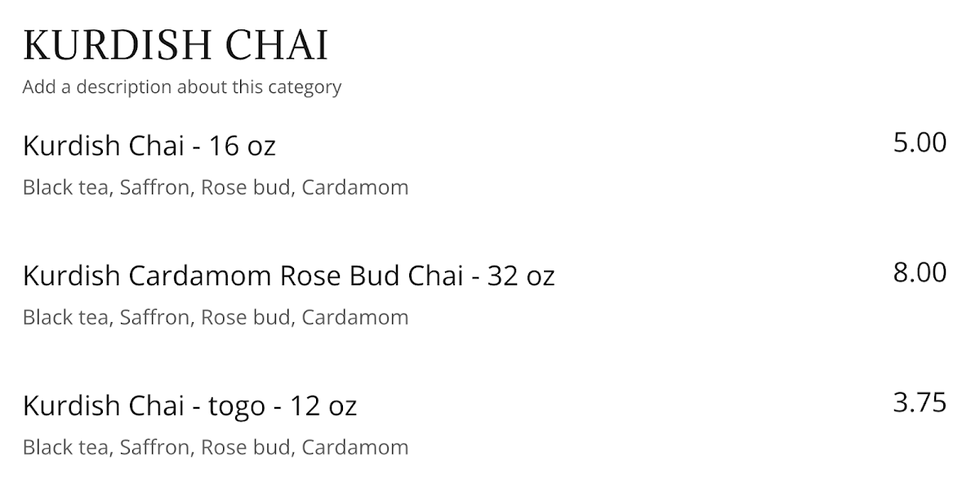Select the Kurdish Chai - 16 oz item
980x497 pixels.
pyautogui.click(x=149, y=146)
